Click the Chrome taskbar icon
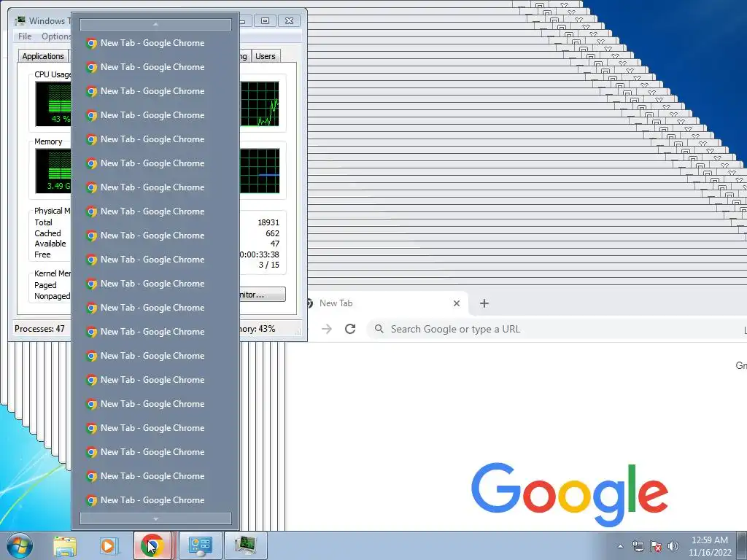Image resolution: width=747 pixels, height=560 pixels. (x=152, y=545)
